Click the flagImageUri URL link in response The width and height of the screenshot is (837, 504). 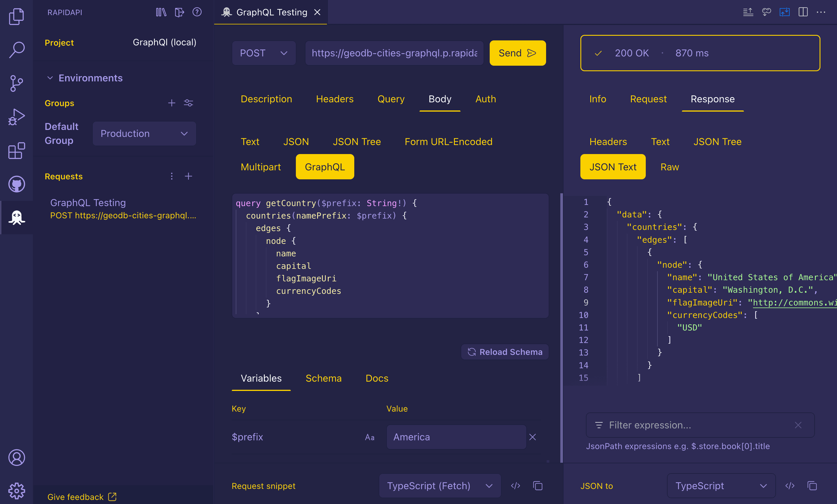click(795, 303)
